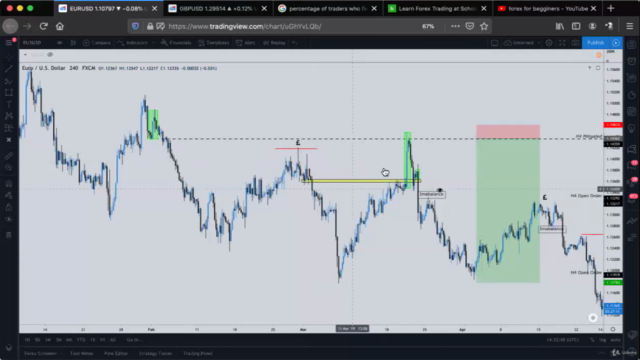The width and height of the screenshot is (640, 360).
Task: Toggle percent scale on price axis
Action: coord(592,340)
